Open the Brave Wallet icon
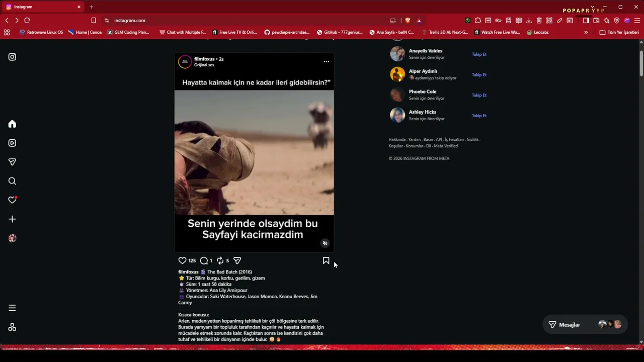Screen dimensions: 644x362 (596, 21)
